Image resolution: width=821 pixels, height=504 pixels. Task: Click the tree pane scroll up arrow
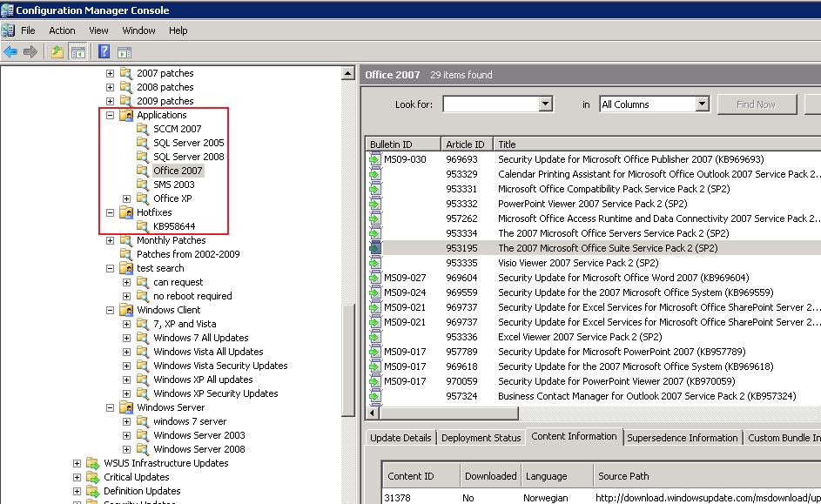[348, 73]
